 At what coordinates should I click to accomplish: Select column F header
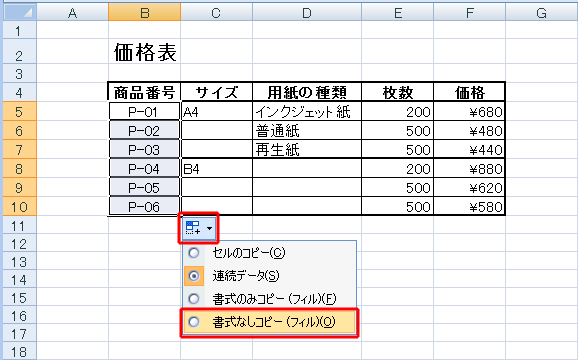pyautogui.click(x=469, y=13)
